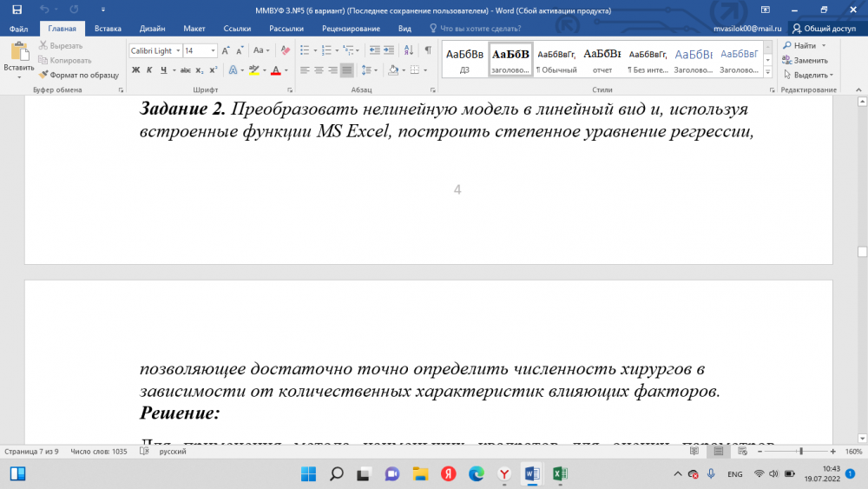This screenshot has height=489, width=868.
Task: Open font color picker red A
Action: click(x=275, y=70)
